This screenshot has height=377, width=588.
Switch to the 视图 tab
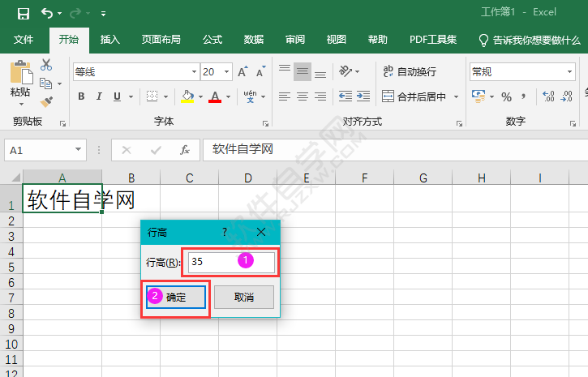coord(337,40)
